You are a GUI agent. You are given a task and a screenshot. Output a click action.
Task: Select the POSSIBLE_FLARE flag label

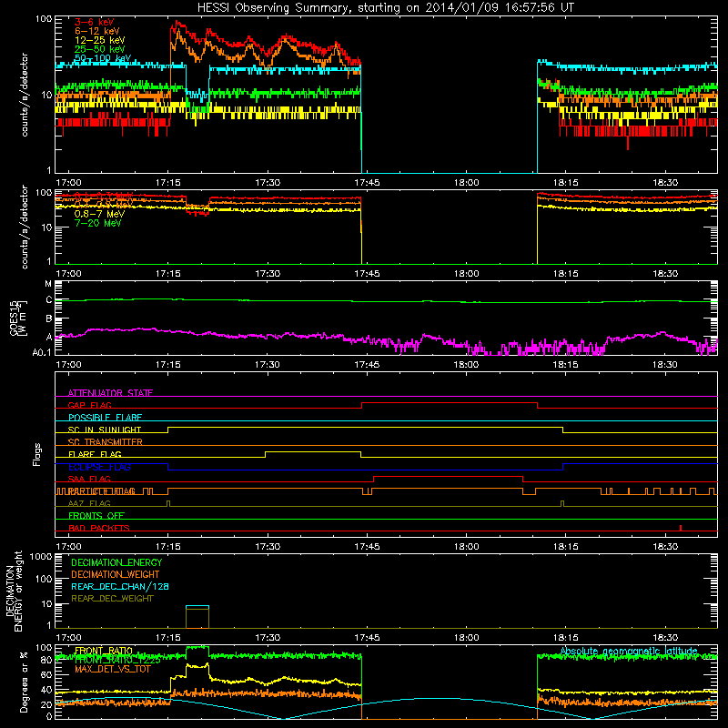[x=105, y=418]
